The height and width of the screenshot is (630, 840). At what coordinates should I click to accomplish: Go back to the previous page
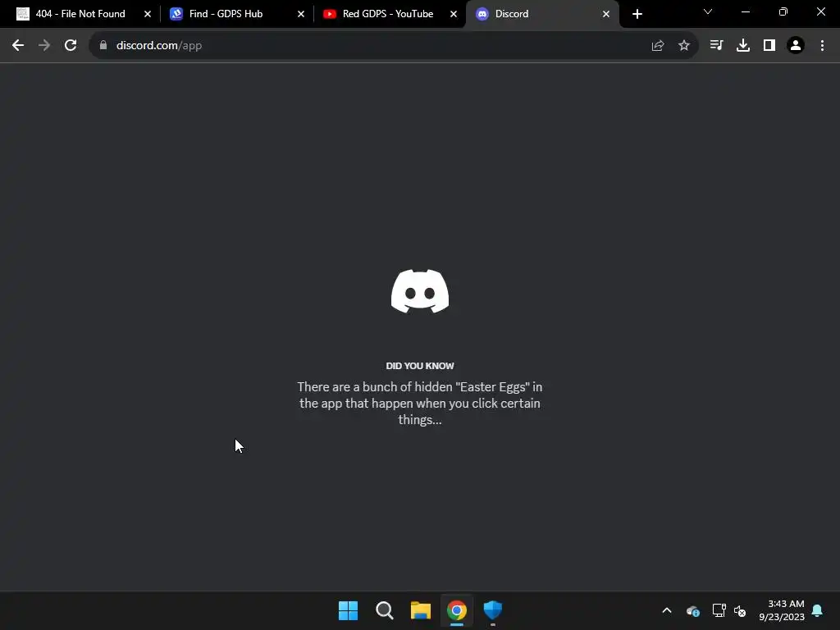click(x=18, y=46)
